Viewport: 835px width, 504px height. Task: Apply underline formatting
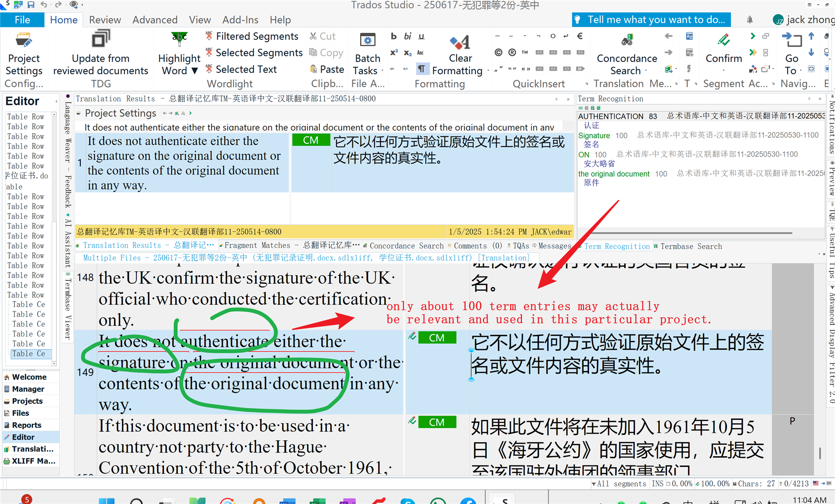(x=421, y=36)
